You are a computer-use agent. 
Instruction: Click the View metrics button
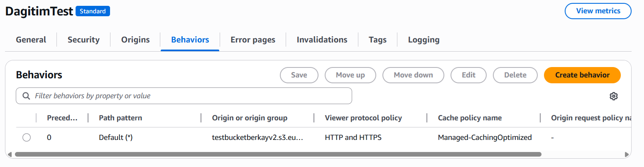(x=598, y=11)
